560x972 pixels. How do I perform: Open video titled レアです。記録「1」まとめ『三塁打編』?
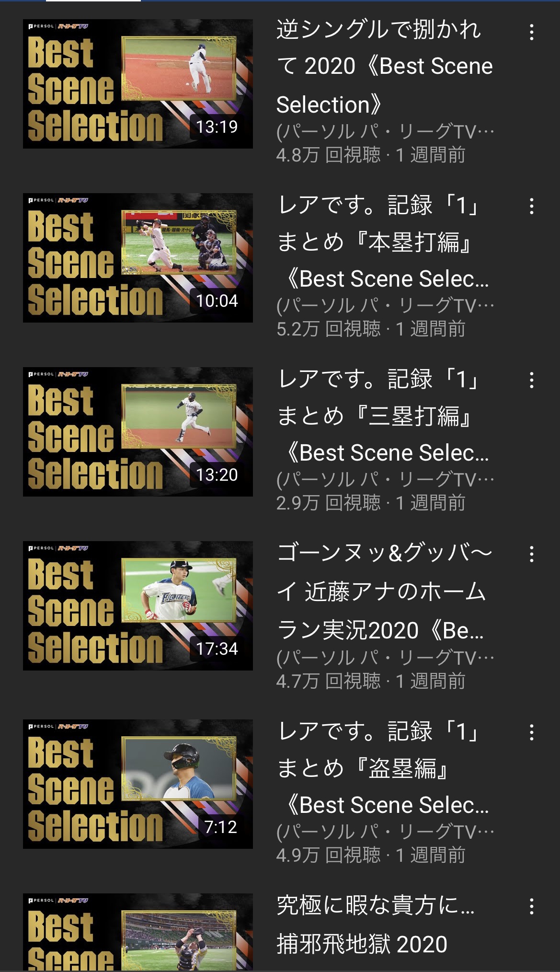tap(383, 416)
